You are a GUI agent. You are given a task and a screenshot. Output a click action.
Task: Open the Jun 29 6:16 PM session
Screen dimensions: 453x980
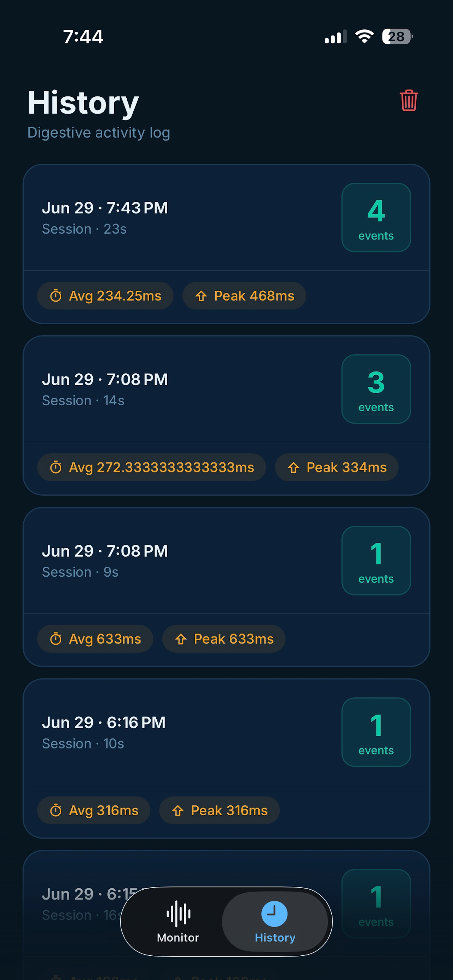coord(226,758)
